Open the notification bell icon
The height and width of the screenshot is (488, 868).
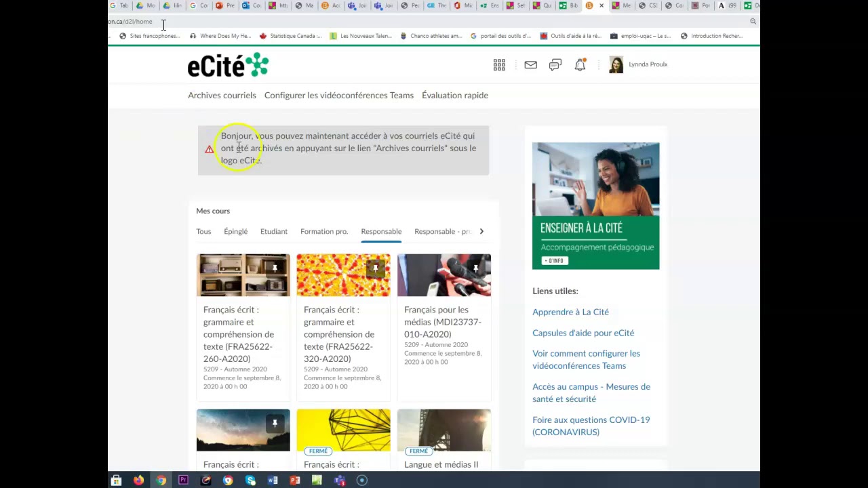(580, 65)
